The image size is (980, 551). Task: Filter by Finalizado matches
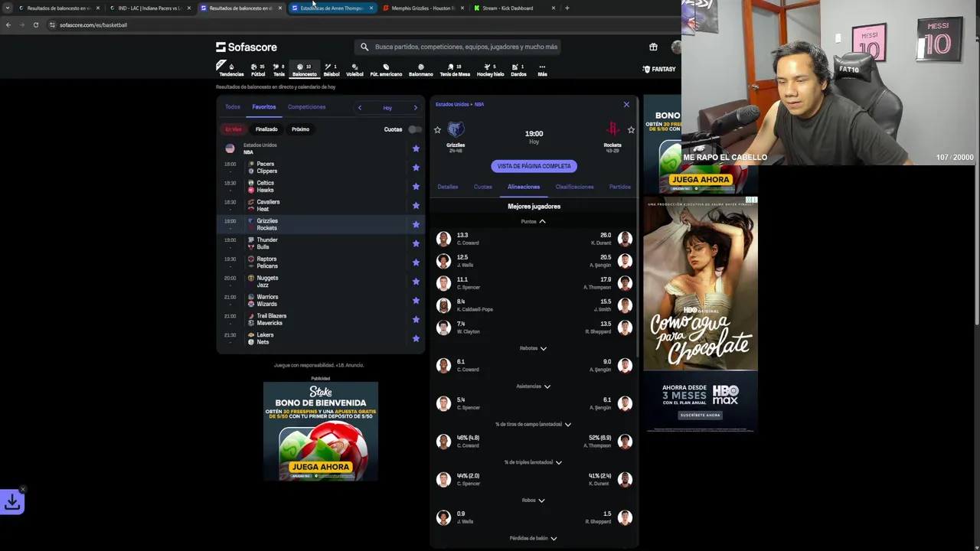coord(266,129)
